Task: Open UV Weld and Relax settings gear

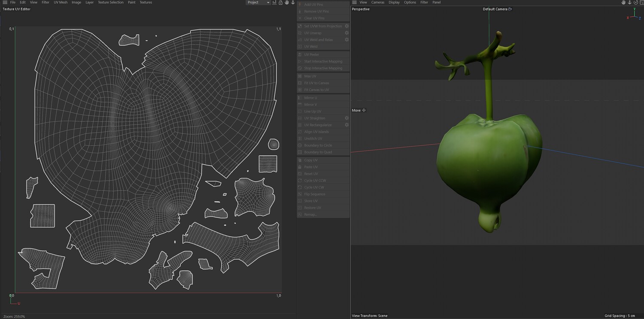Action: click(x=347, y=40)
